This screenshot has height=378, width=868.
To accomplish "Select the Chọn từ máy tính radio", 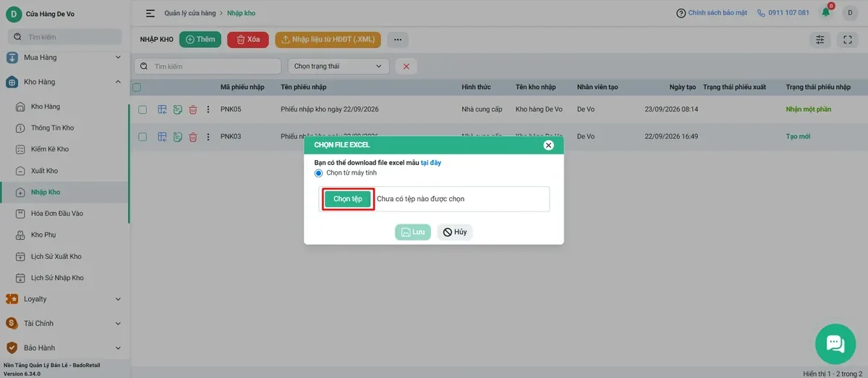I will pos(318,173).
